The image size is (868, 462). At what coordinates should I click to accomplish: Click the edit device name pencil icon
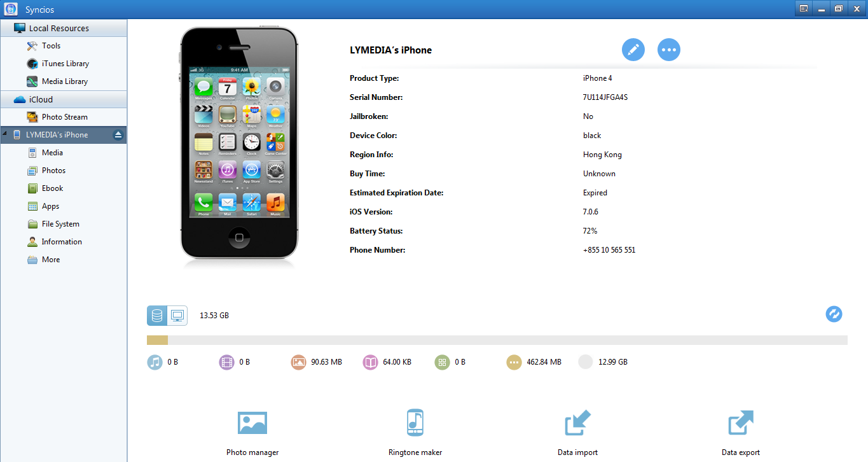(x=633, y=50)
